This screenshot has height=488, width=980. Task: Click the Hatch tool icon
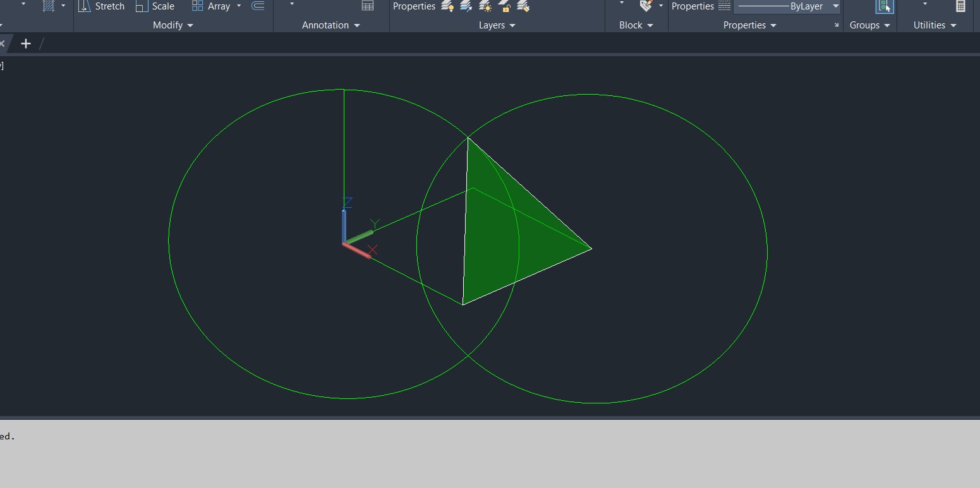pyautogui.click(x=49, y=6)
